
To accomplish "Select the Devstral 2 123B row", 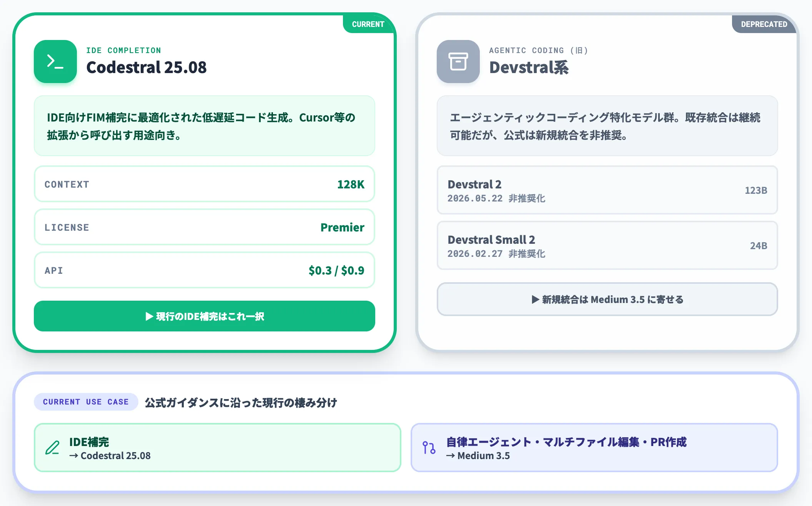I will (607, 190).
